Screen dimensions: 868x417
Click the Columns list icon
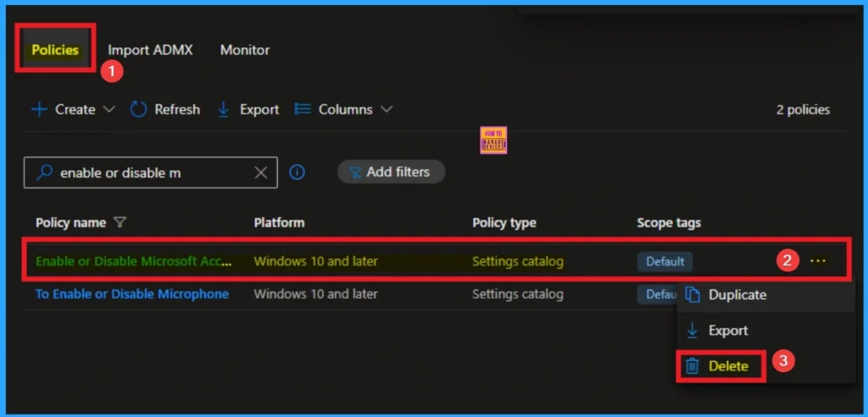click(303, 109)
